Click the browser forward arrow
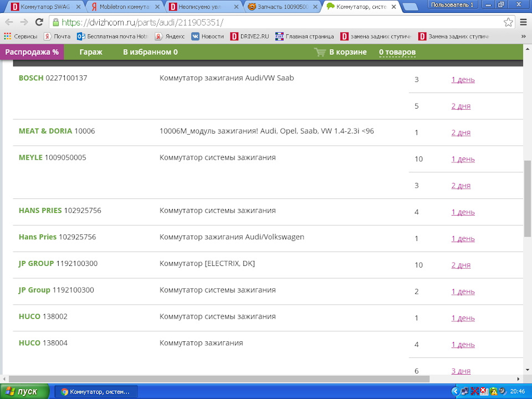 [24, 22]
